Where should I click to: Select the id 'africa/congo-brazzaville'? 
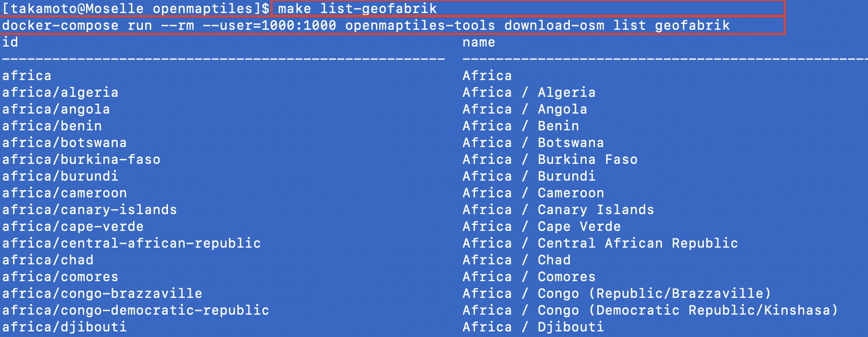(x=102, y=294)
